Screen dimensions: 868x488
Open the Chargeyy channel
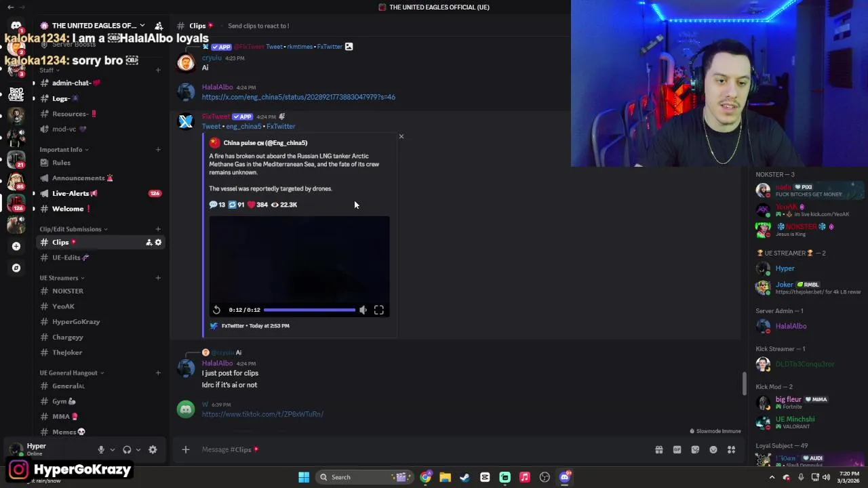(100, 337)
